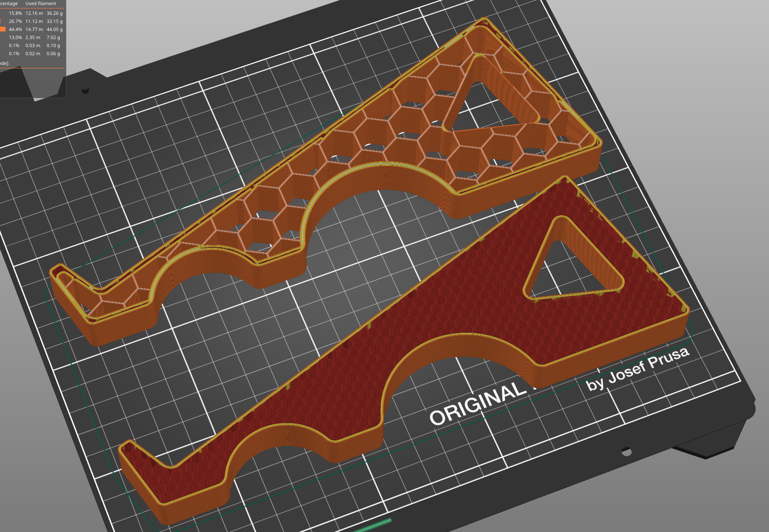Hide the 26.7% feature via its legend row
Screen dimensions: 769x532
point(15,21)
